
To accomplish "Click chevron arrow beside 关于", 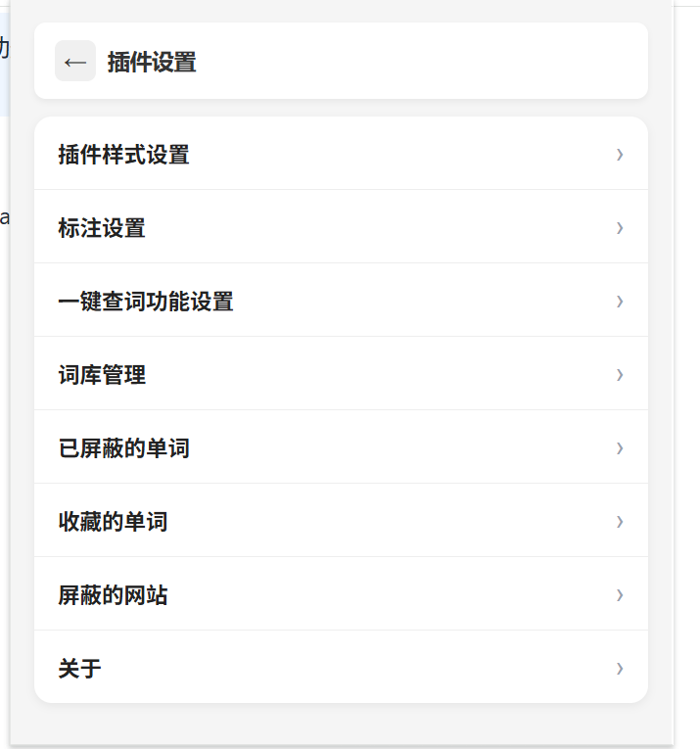I will [620, 668].
